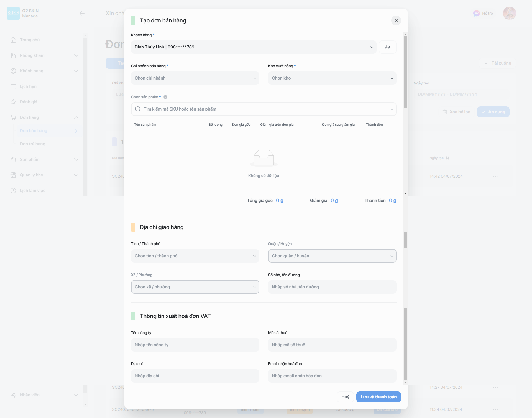Open the Chọn chi nhánh dropdown
The width and height of the screenshot is (532, 418).
pyautogui.click(x=195, y=78)
